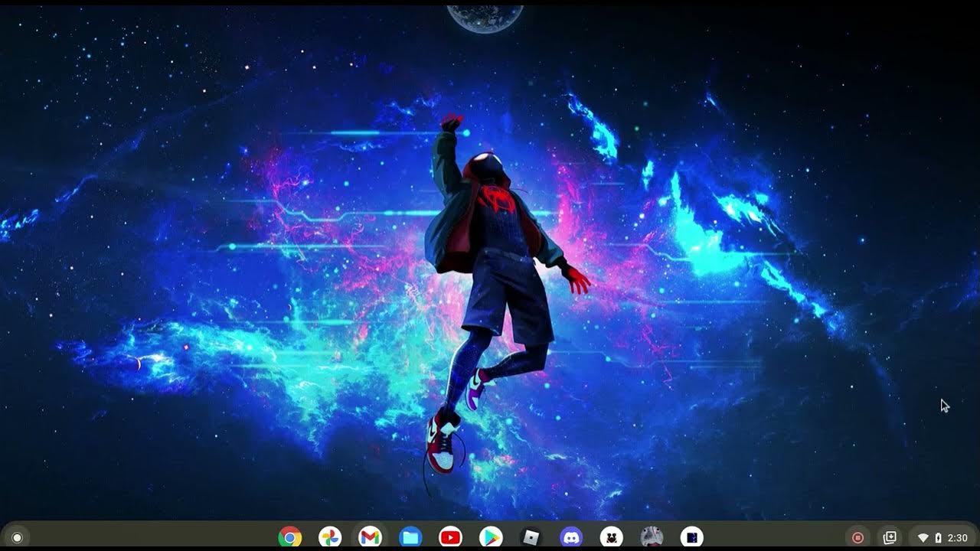980x551 pixels.
Task: Open the holding space downloads tray
Action: click(890, 537)
